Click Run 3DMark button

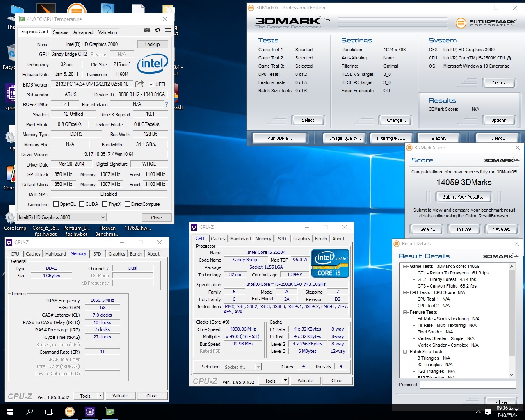[x=279, y=138]
